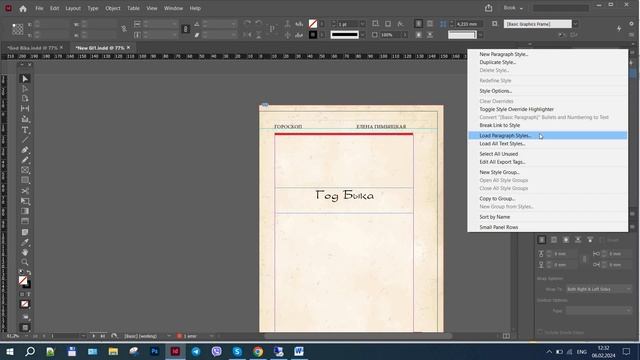Open the preflight Basic working profile dropdown
The height and width of the screenshot is (360, 640).
point(169,336)
